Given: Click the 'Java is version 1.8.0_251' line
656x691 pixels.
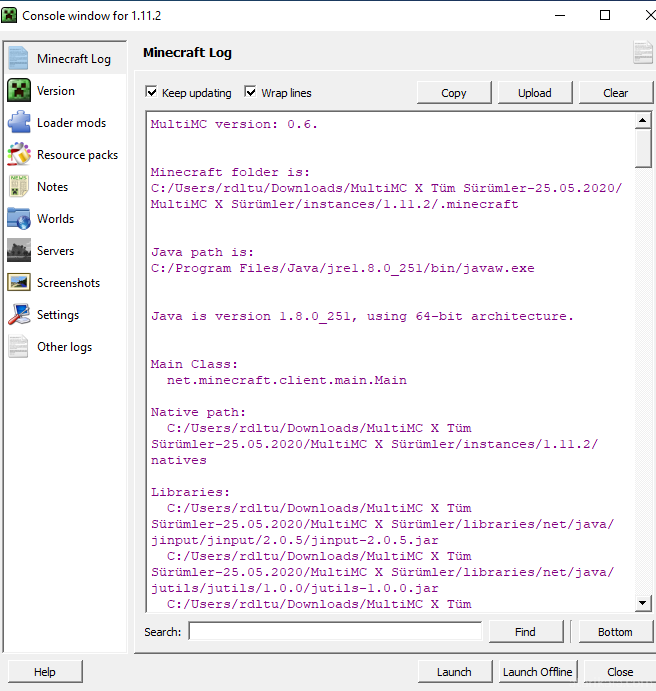Looking at the screenshot, I should [x=362, y=316].
